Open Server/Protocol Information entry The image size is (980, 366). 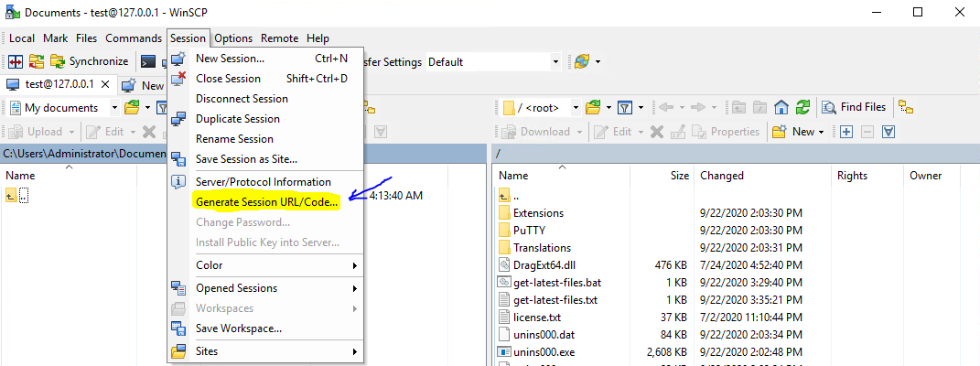click(x=265, y=182)
